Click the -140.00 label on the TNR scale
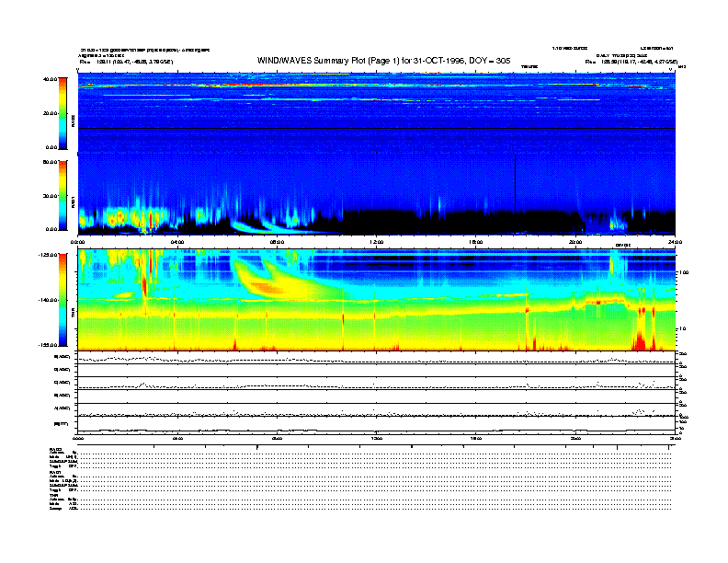This screenshot has width=728, height=563. 49,300
